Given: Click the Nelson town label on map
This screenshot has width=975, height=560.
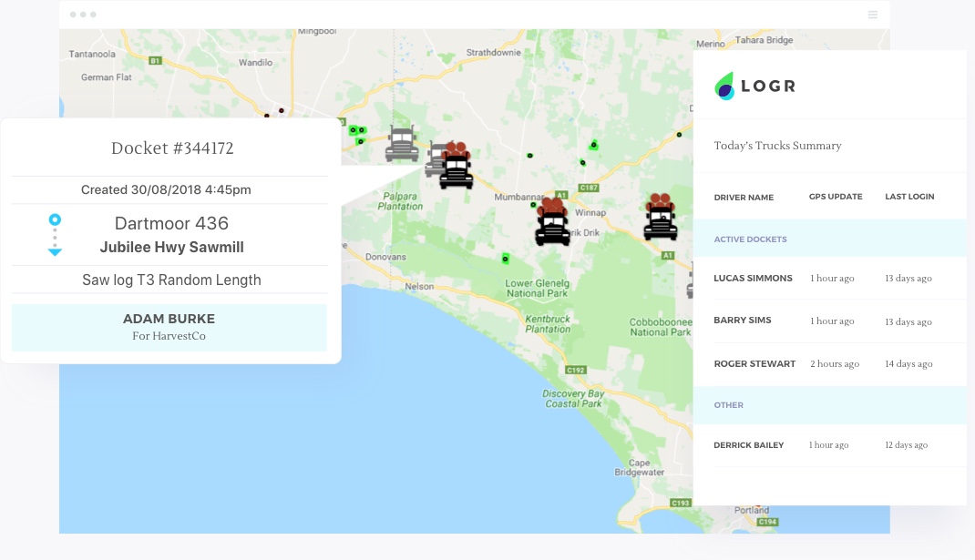Looking at the screenshot, I should point(419,287).
